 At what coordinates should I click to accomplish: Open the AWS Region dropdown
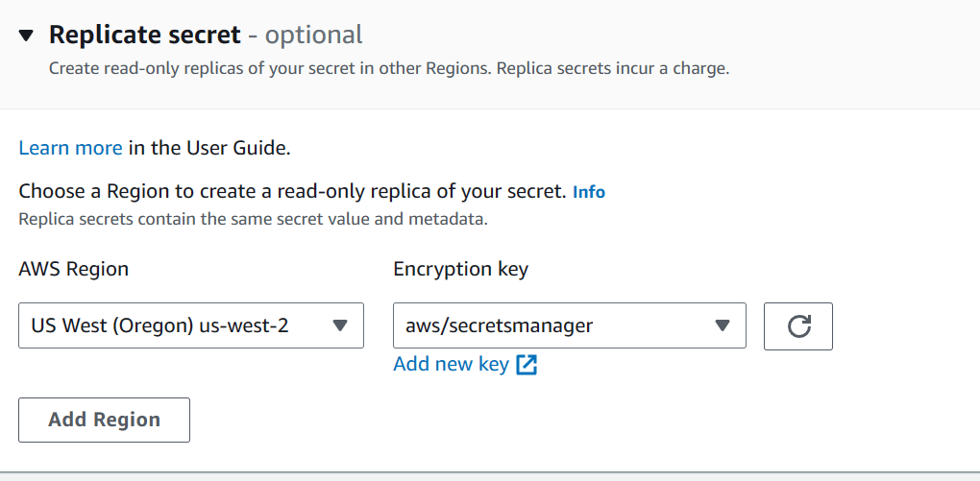pos(190,325)
